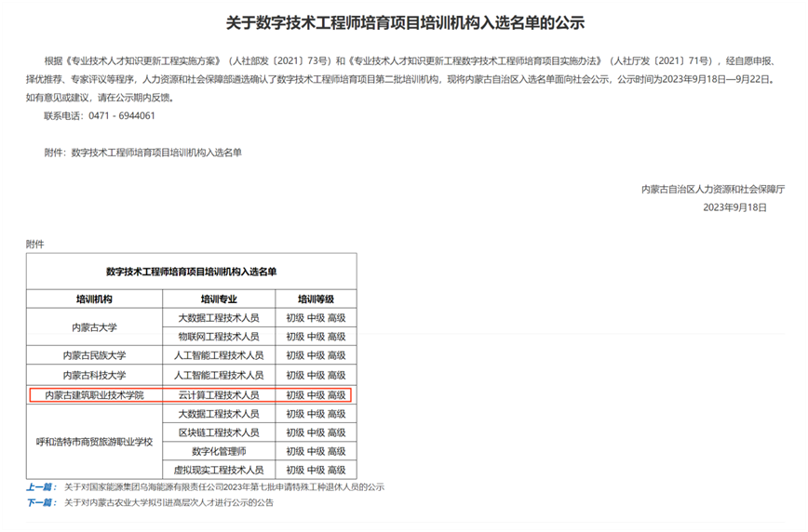The width and height of the screenshot is (808, 532).
Task: Open the previous article link about 乌海能源 retirees
Action: (224, 487)
